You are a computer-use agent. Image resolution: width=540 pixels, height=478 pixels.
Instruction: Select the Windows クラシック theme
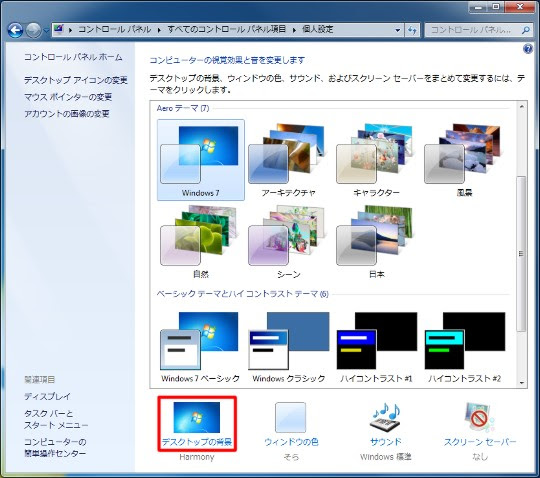coord(289,346)
